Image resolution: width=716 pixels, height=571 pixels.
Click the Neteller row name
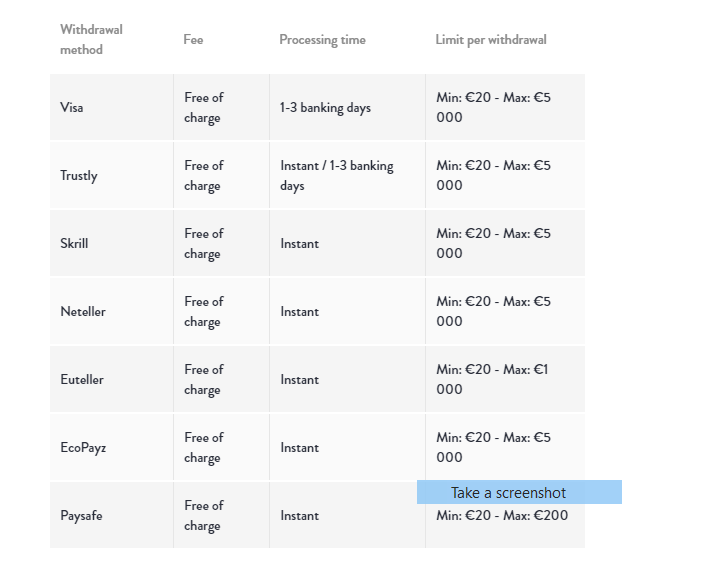click(x=83, y=312)
